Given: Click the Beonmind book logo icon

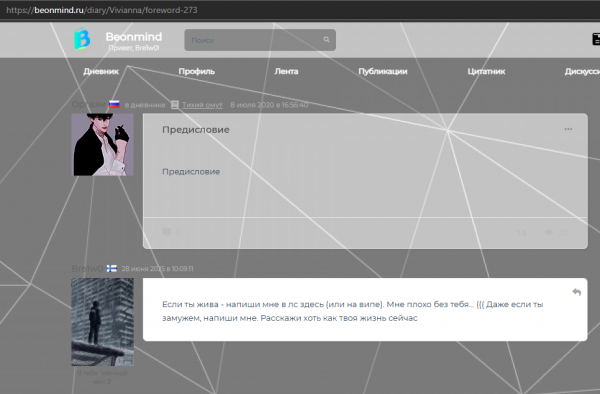Looking at the screenshot, I should tap(82, 39).
